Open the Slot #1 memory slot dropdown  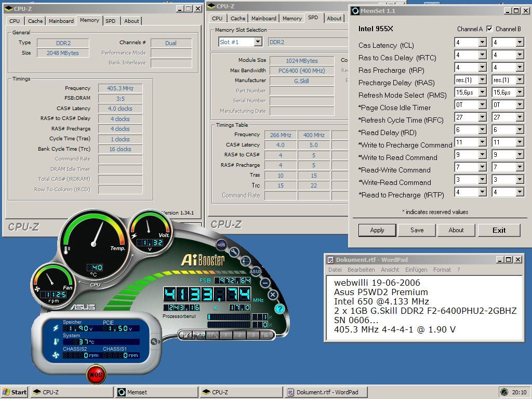(x=258, y=42)
